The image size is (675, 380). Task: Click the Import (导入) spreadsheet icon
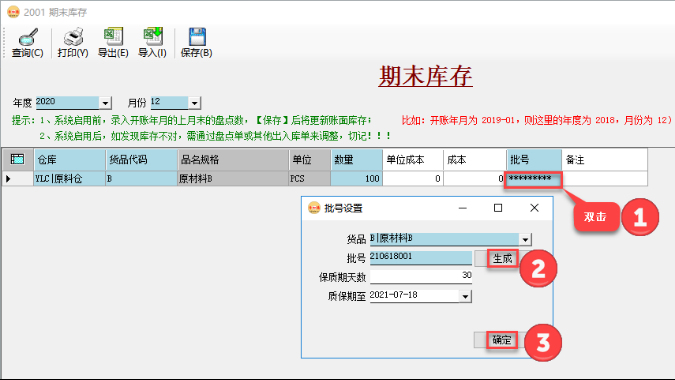coord(152,37)
